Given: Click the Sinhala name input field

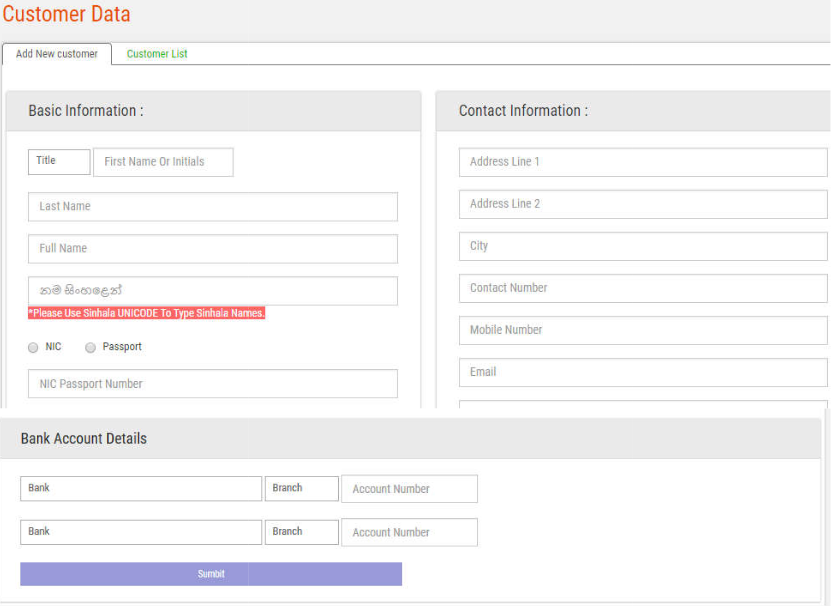Looking at the screenshot, I should 212,290.
